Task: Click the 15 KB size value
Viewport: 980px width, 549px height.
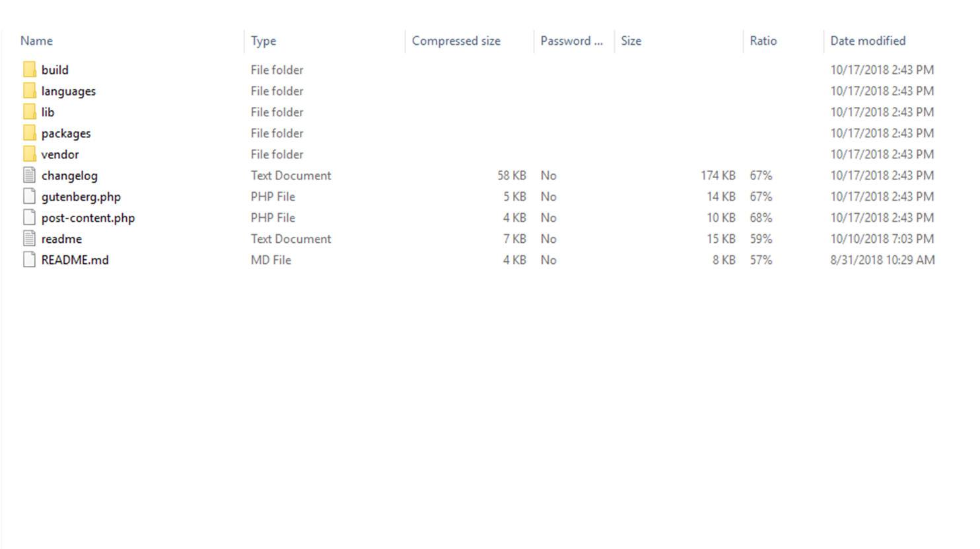Action: pyautogui.click(x=721, y=239)
